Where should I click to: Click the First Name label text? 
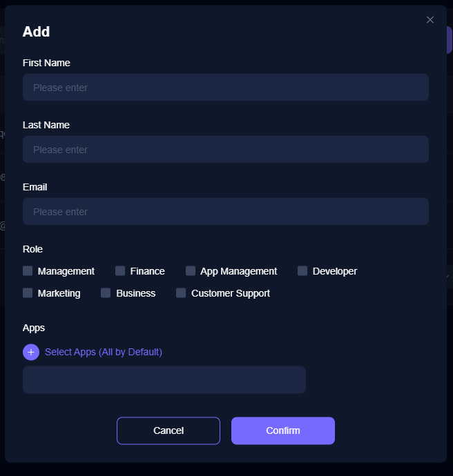[x=46, y=63]
